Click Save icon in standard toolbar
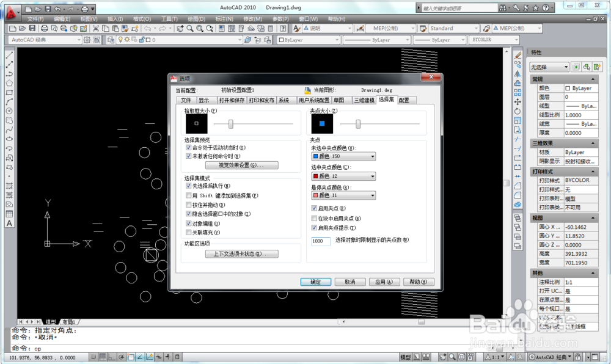This screenshot has height=364, width=611. pos(32,29)
